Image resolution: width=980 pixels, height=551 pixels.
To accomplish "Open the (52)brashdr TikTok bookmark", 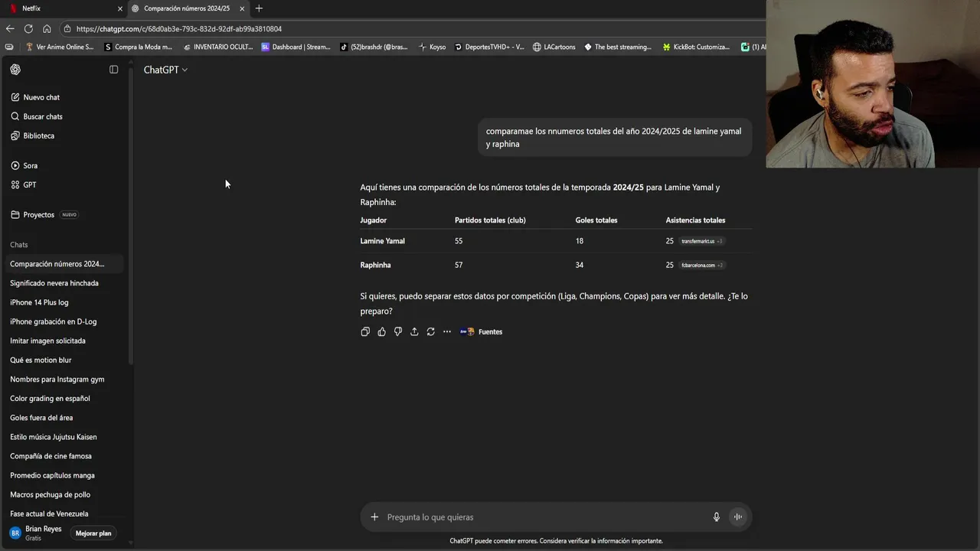I will 374,47.
